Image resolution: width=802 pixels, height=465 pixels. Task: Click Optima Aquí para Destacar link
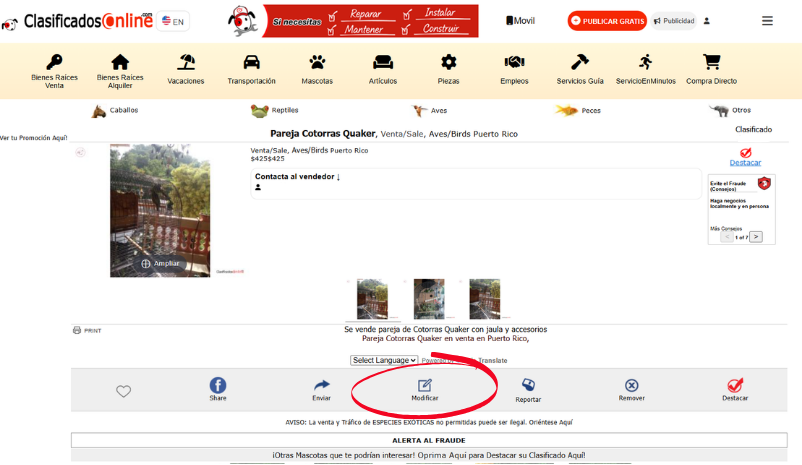[x=501, y=455]
